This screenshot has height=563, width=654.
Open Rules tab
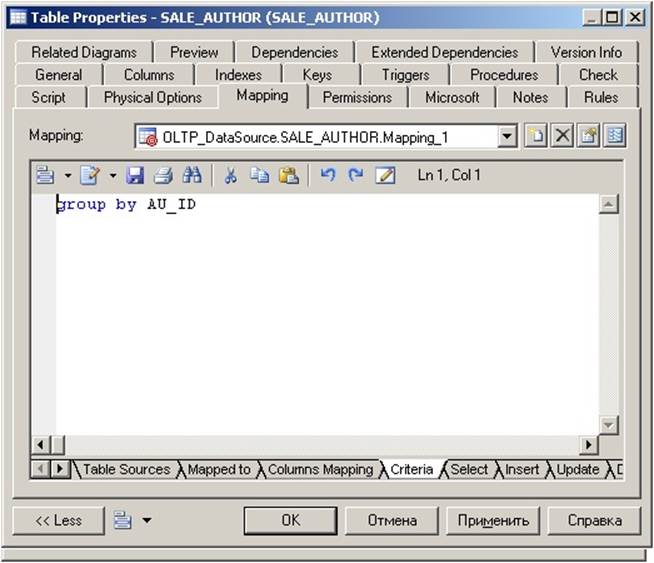coord(601,97)
